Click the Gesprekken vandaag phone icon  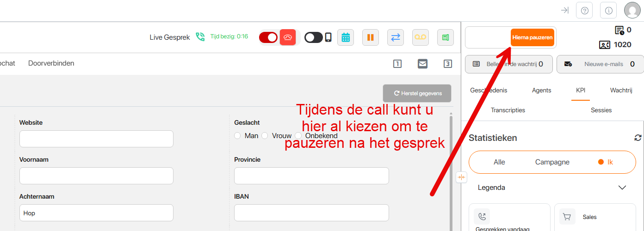(482, 216)
